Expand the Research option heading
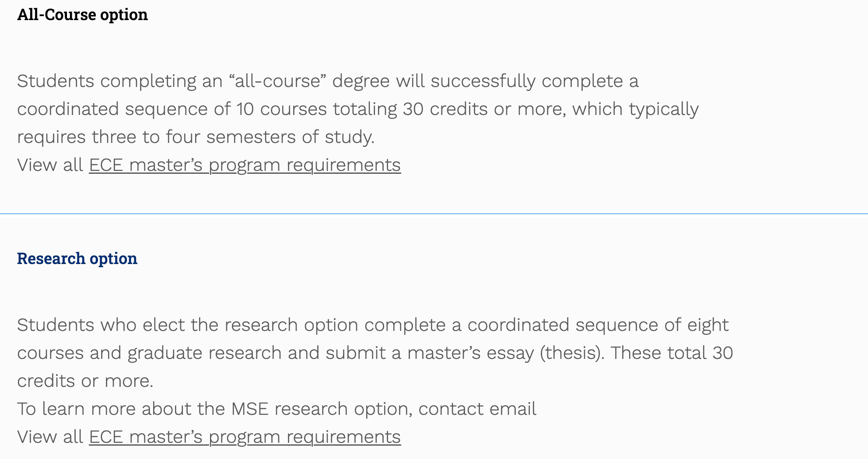 [x=77, y=258]
